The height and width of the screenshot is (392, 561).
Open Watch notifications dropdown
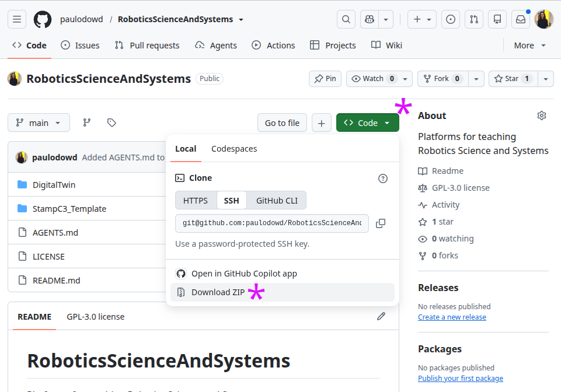click(x=379, y=79)
